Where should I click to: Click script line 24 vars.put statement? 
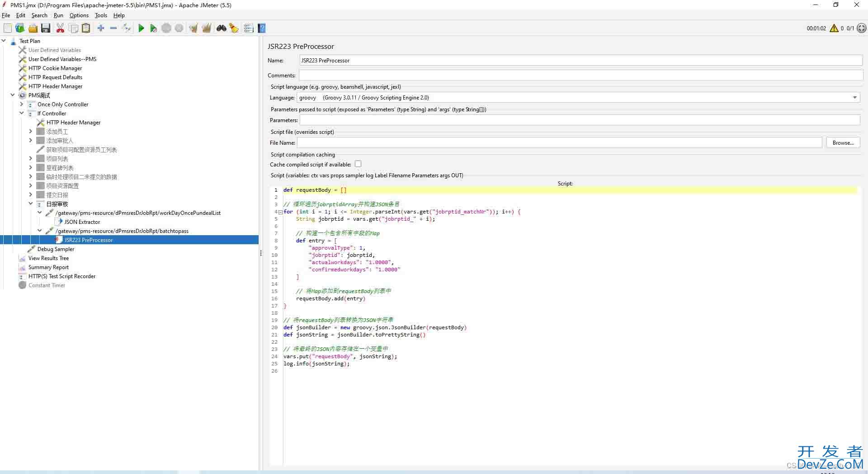click(x=340, y=356)
